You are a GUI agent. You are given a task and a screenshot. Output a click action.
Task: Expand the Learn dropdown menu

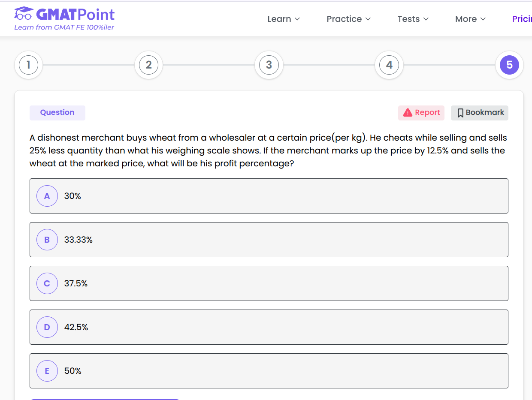[284, 19]
